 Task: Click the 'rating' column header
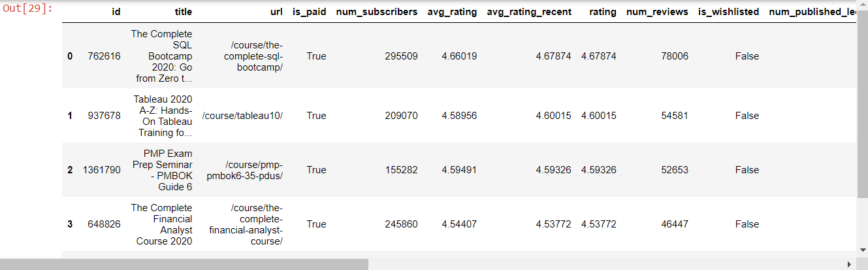(x=602, y=12)
